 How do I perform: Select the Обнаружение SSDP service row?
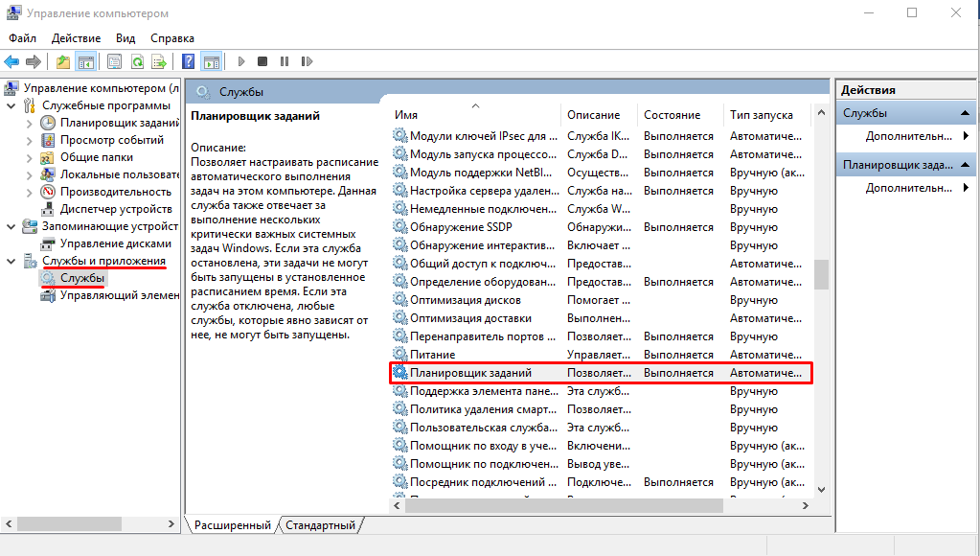tap(602, 227)
